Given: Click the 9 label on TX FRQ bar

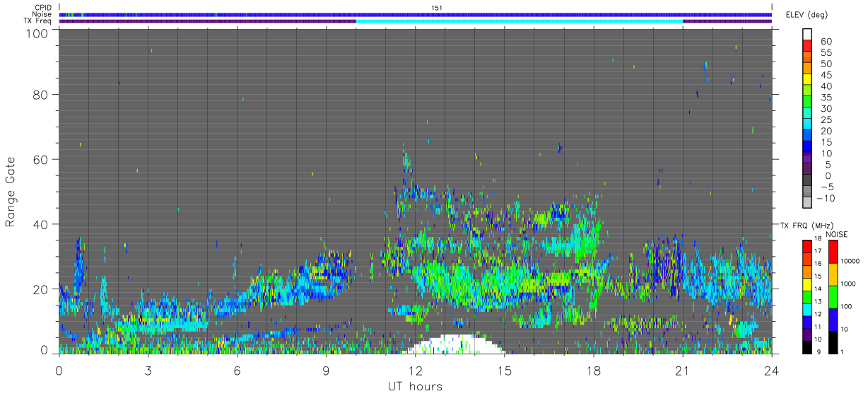Looking at the screenshot, I should (x=819, y=351).
